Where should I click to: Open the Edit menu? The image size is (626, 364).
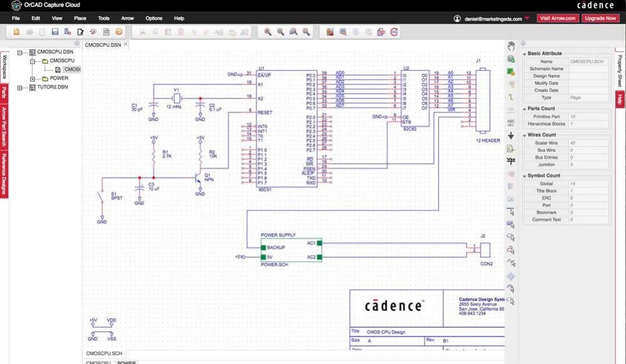pos(36,18)
